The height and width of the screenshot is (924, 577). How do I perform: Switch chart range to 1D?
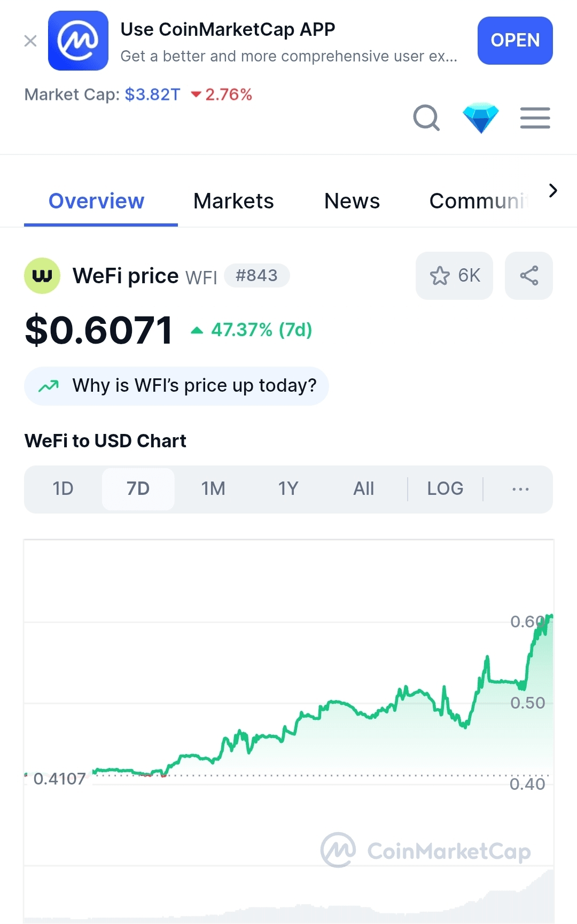(x=63, y=489)
